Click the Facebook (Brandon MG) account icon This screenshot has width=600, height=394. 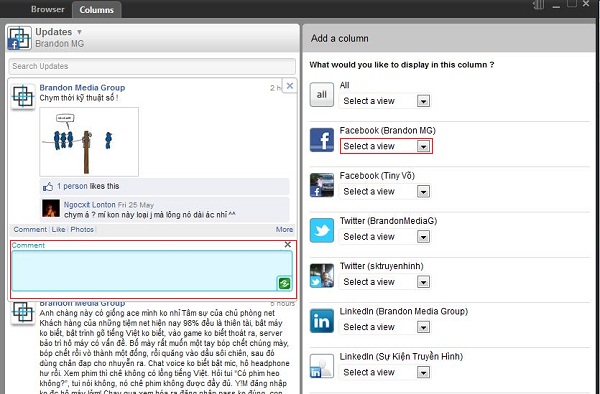(321, 140)
